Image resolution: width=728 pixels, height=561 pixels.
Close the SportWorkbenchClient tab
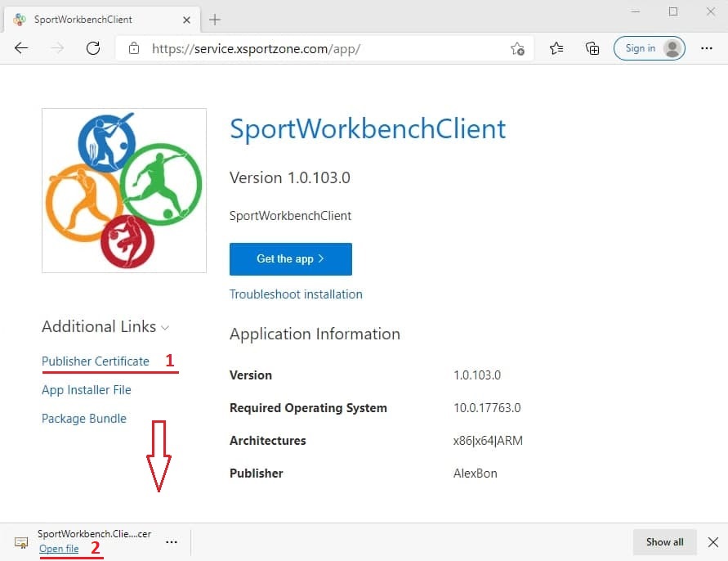click(186, 19)
